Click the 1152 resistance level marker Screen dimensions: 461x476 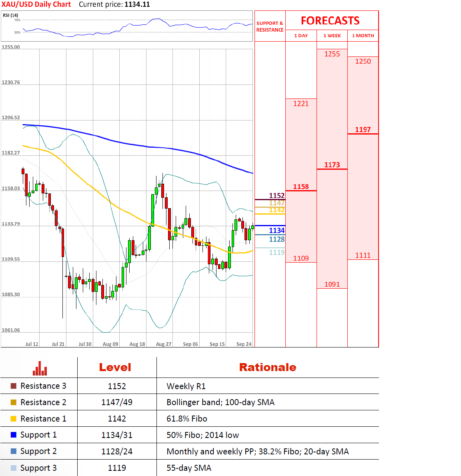pos(277,195)
